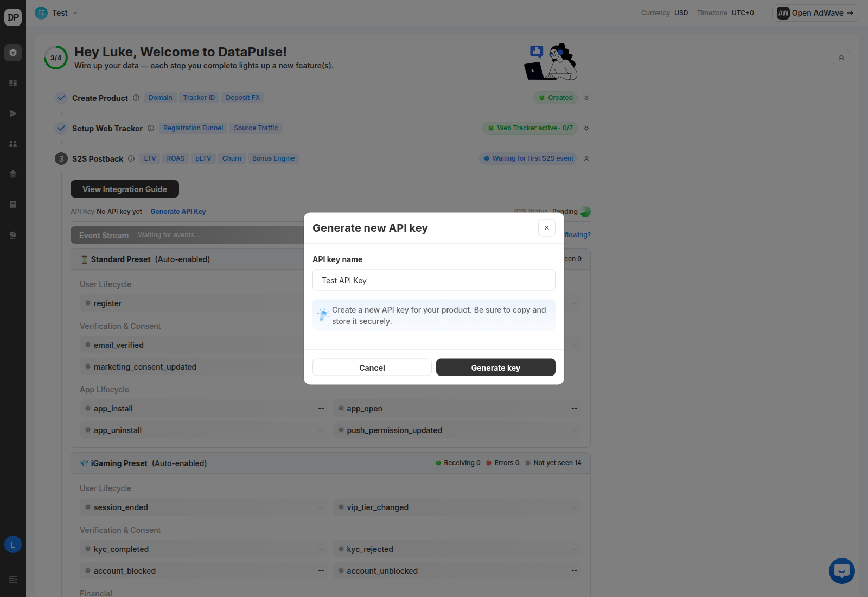Screen dimensions: 868x597
Task: Close the Generate new API key dialog
Action: click(x=547, y=228)
